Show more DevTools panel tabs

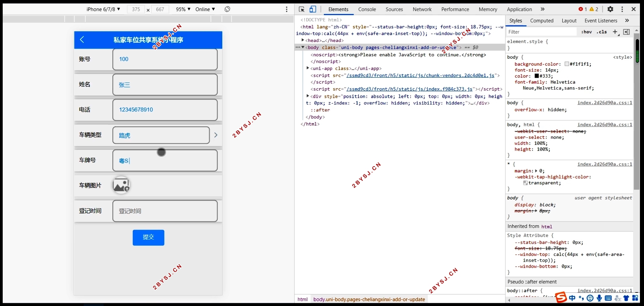[542, 9]
